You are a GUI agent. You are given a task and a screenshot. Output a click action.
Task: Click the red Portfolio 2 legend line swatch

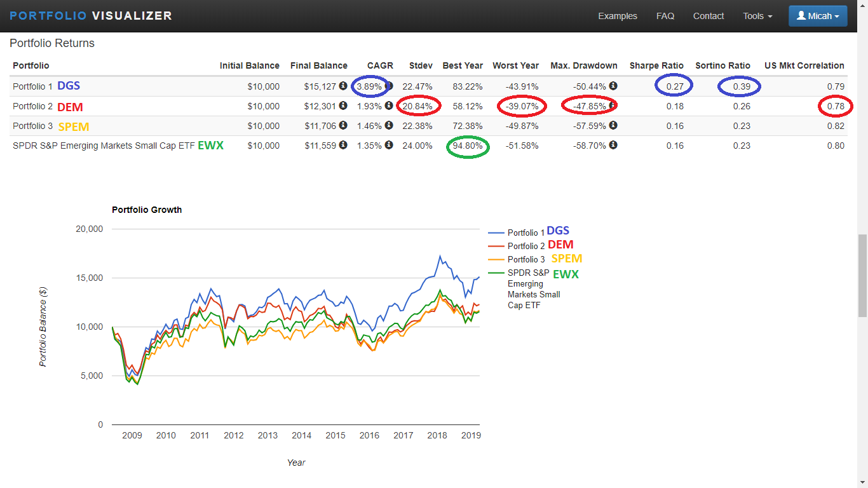[x=496, y=246]
